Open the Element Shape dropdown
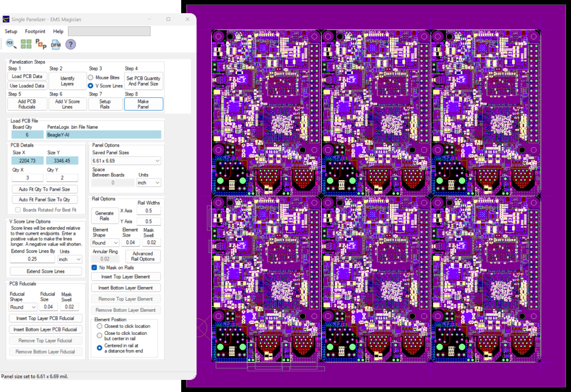Viewport: 571px width, 392px height. [104, 243]
